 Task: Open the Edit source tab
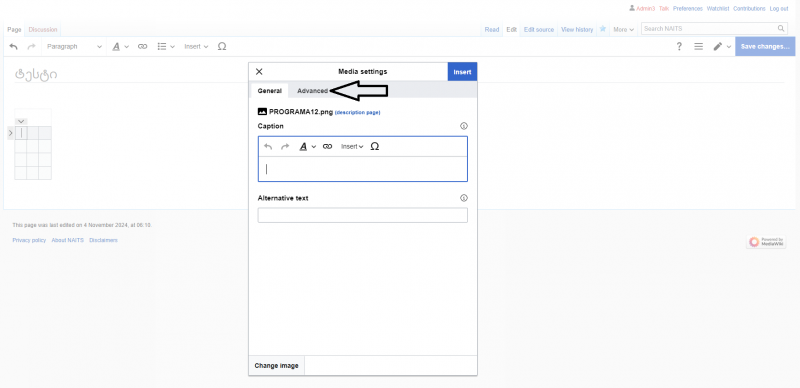tap(539, 30)
